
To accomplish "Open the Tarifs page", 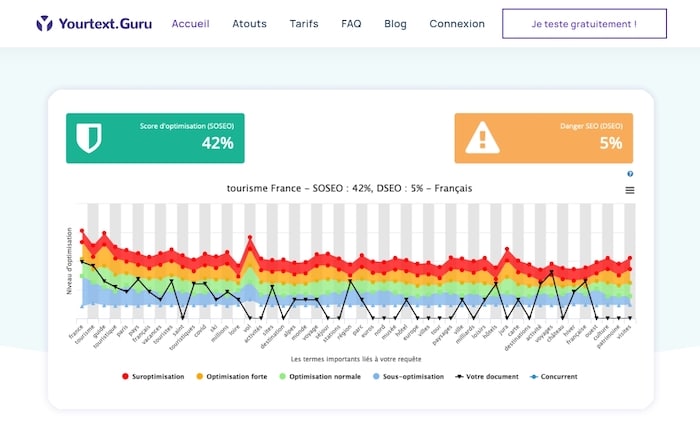I will [x=305, y=24].
